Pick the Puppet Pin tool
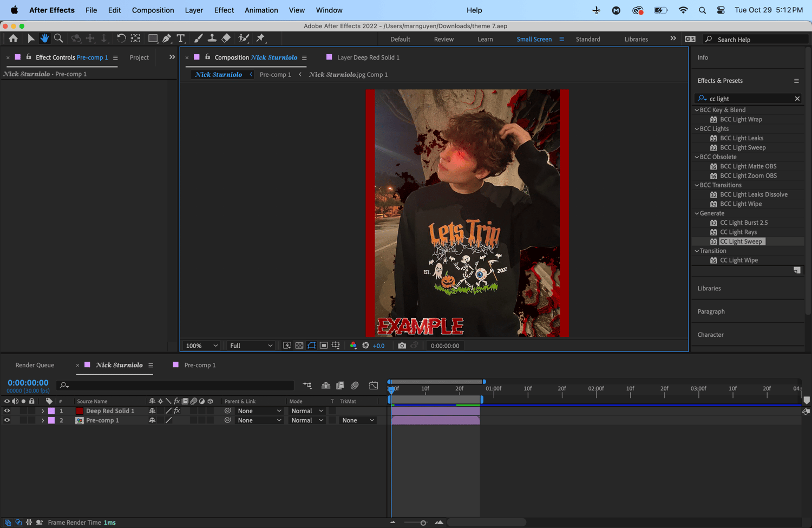The image size is (812, 528). point(260,38)
